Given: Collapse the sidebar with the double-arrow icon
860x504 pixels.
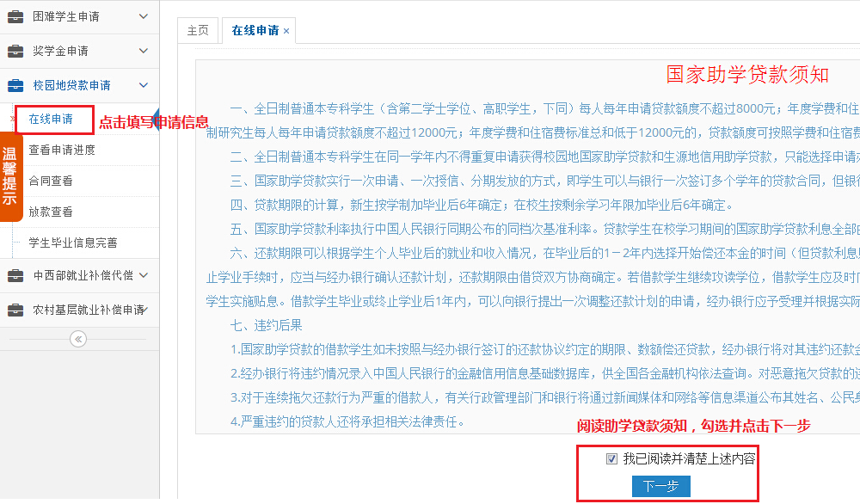Looking at the screenshot, I should [x=78, y=339].
